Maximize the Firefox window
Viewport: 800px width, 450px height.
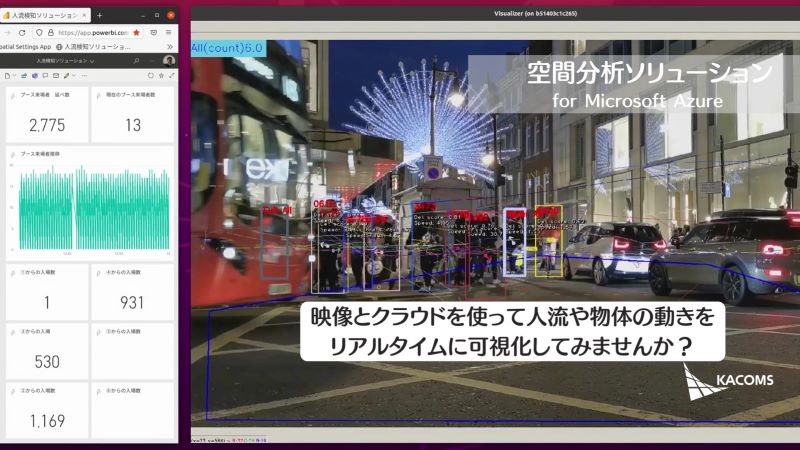point(157,15)
